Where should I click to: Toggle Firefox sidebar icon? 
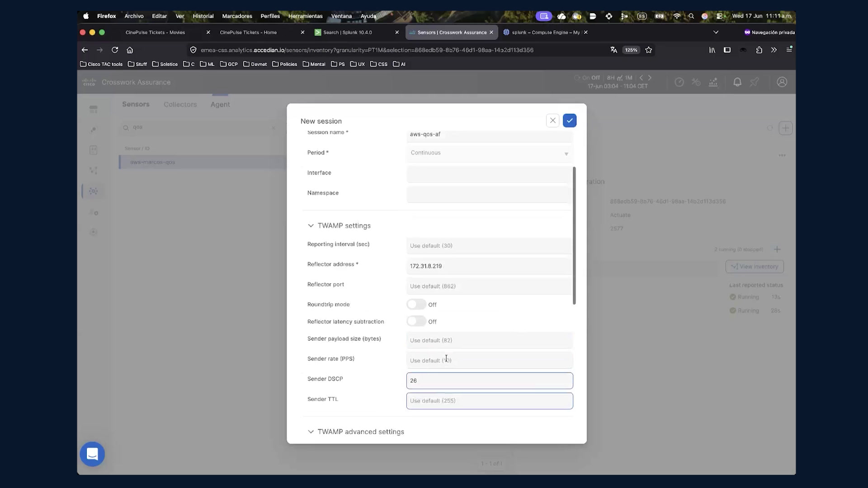727,50
